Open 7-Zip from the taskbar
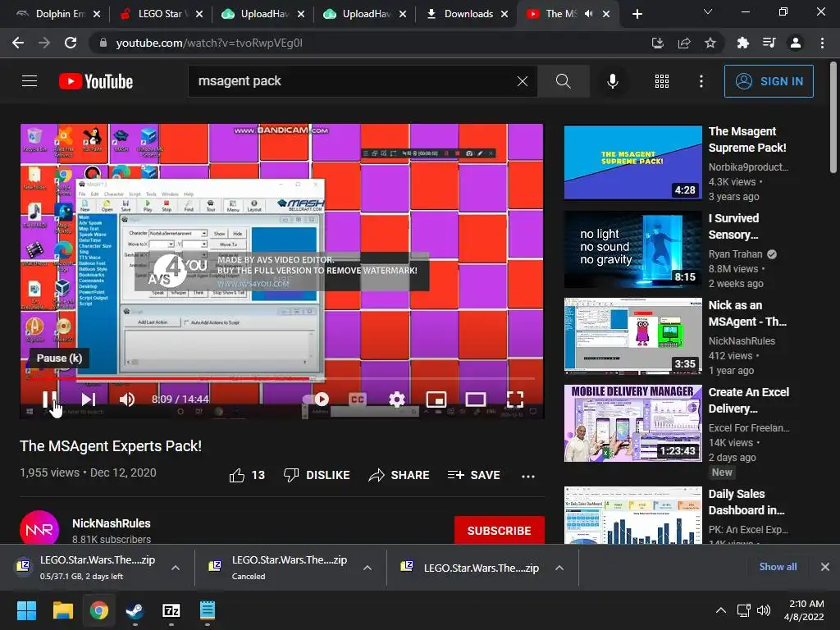This screenshot has width=840, height=630. point(171,610)
